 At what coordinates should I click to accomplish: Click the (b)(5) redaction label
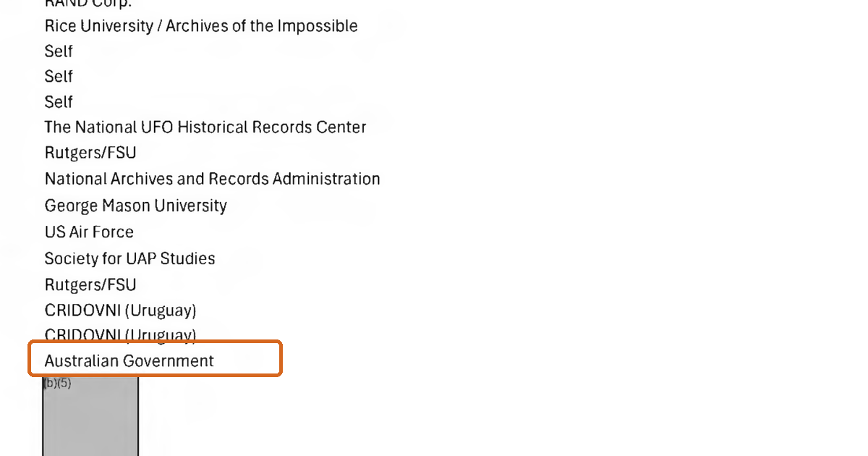point(57,384)
